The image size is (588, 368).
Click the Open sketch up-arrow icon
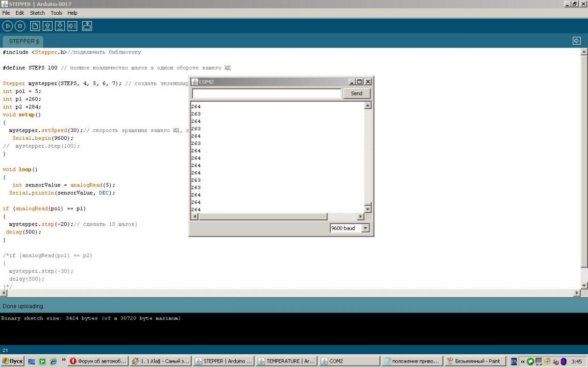[48, 26]
